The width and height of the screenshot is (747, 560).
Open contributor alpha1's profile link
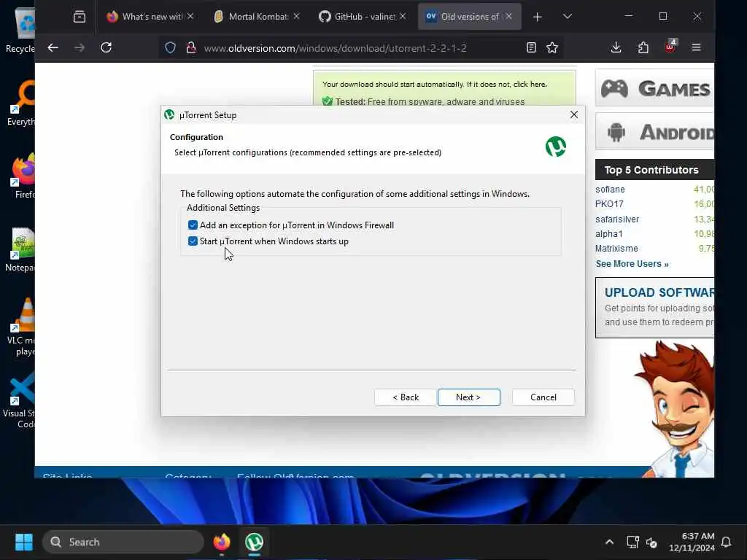pos(608,234)
